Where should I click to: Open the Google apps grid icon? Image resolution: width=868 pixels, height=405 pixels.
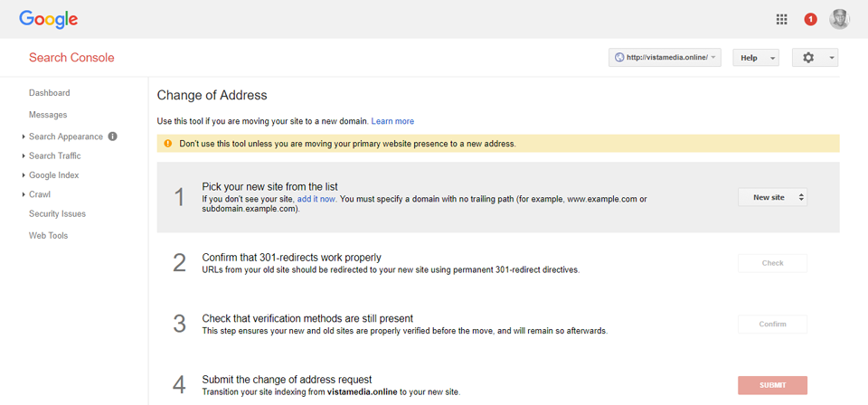point(782,19)
